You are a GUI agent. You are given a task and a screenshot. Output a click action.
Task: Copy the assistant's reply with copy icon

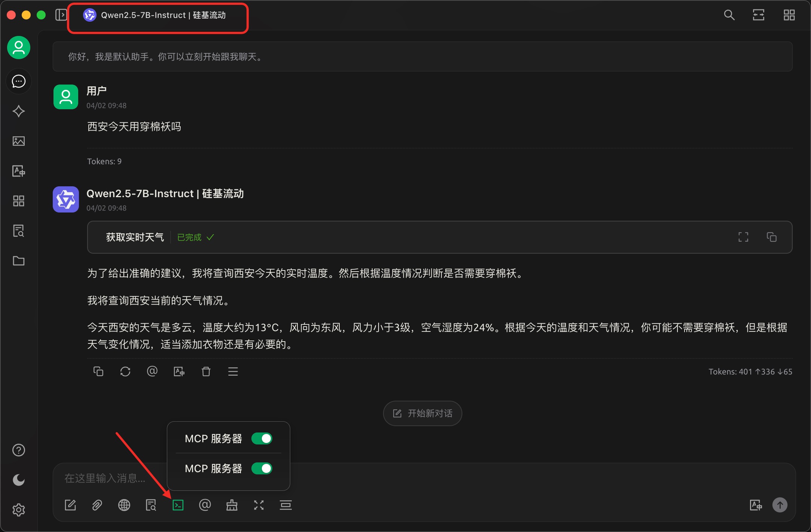(98, 371)
